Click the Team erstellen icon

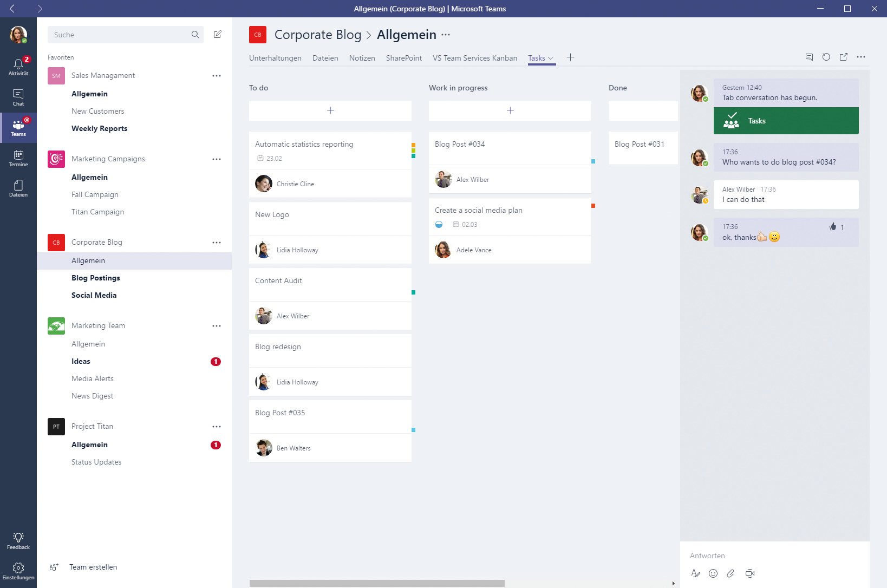click(x=54, y=567)
